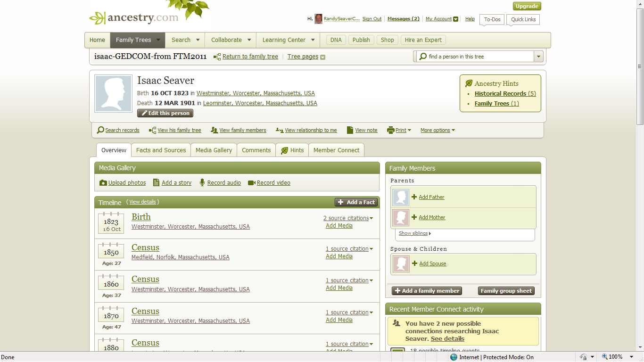The height and width of the screenshot is (362, 644).
Task: Expand Birth's 2 source citations
Action: click(x=348, y=218)
